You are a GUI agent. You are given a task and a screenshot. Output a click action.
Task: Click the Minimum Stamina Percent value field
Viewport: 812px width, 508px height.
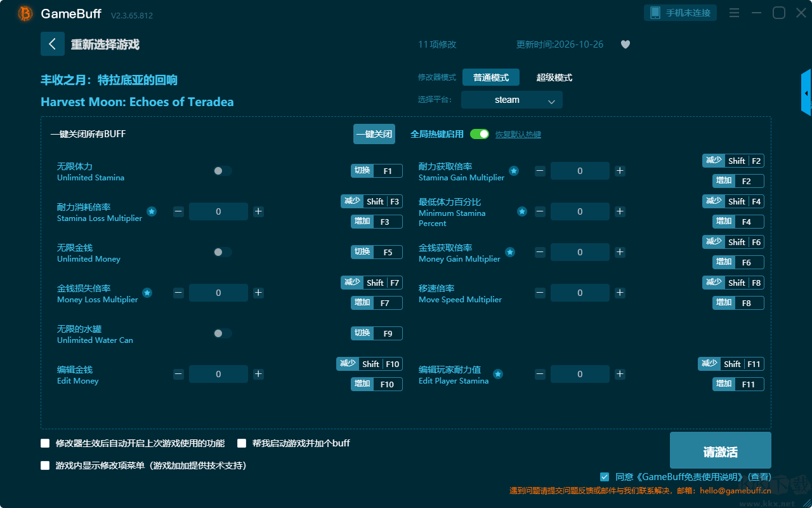pyautogui.click(x=580, y=211)
